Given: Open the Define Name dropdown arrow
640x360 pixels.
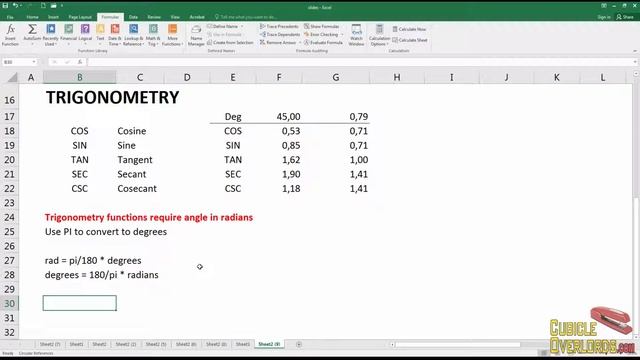Looking at the screenshot, I should tap(242, 27).
